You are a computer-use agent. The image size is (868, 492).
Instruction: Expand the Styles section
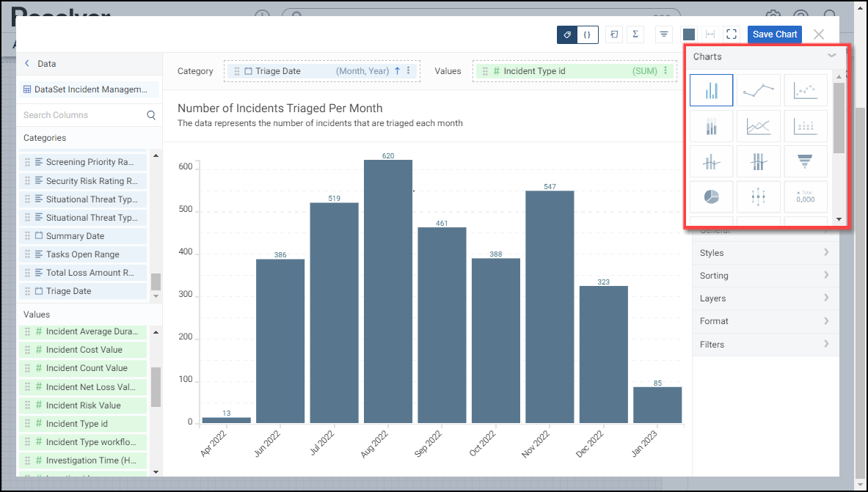pyautogui.click(x=765, y=253)
